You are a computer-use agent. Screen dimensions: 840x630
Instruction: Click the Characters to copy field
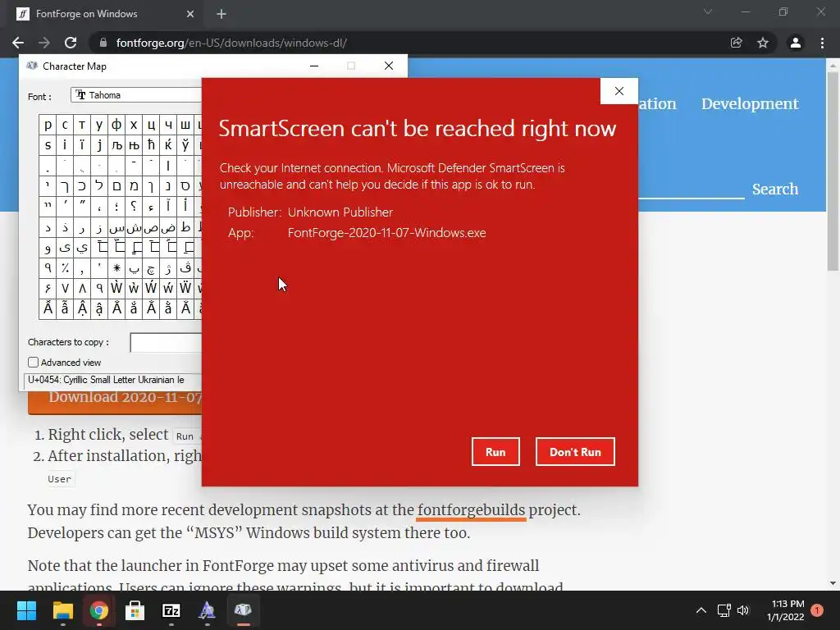pyautogui.click(x=166, y=342)
